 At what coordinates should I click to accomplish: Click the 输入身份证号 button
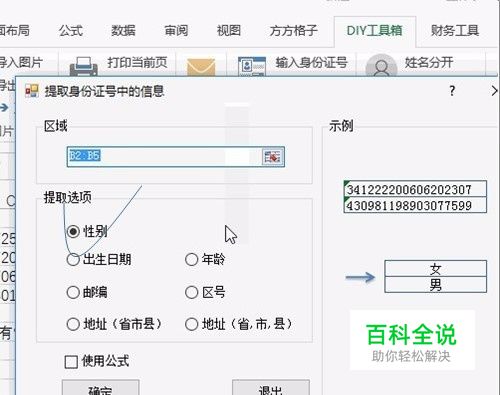[x=312, y=62]
